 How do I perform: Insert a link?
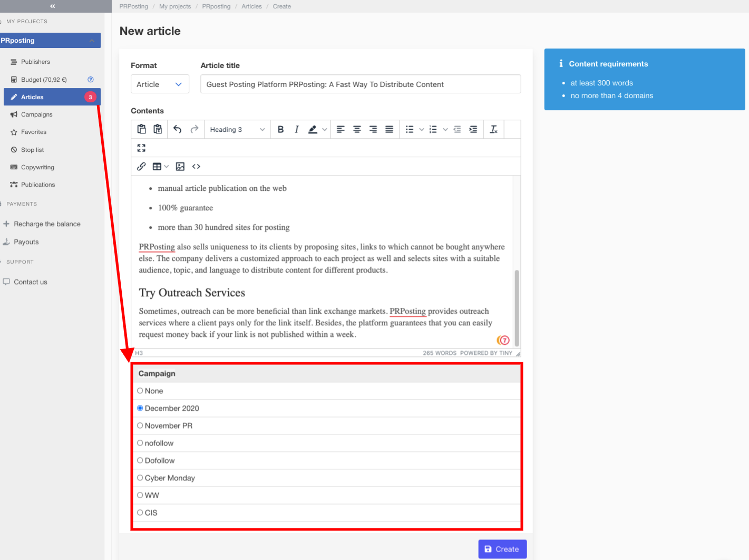click(141, 167)
